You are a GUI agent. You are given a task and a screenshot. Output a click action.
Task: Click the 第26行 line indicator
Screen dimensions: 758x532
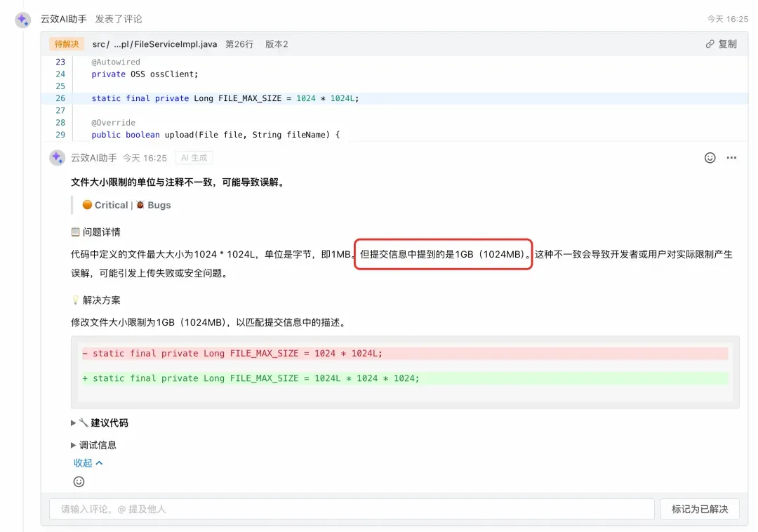click(239, 44)
